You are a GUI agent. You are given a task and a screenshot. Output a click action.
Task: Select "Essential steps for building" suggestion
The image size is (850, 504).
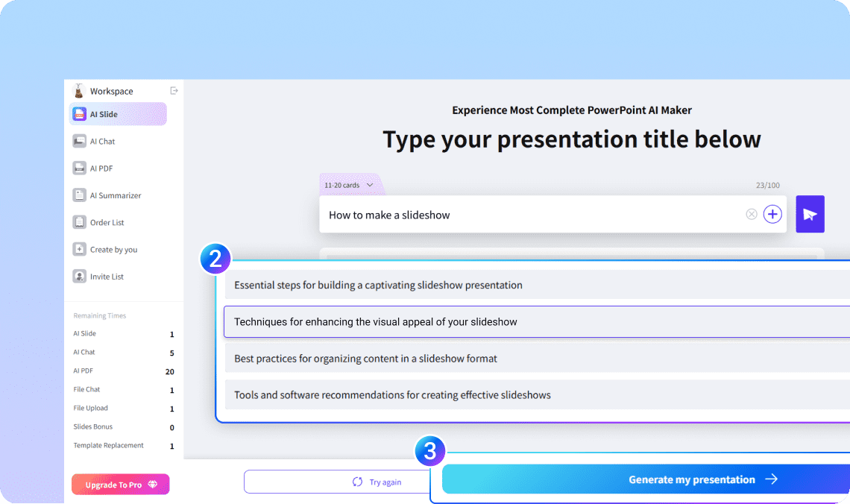click(537, 285)
